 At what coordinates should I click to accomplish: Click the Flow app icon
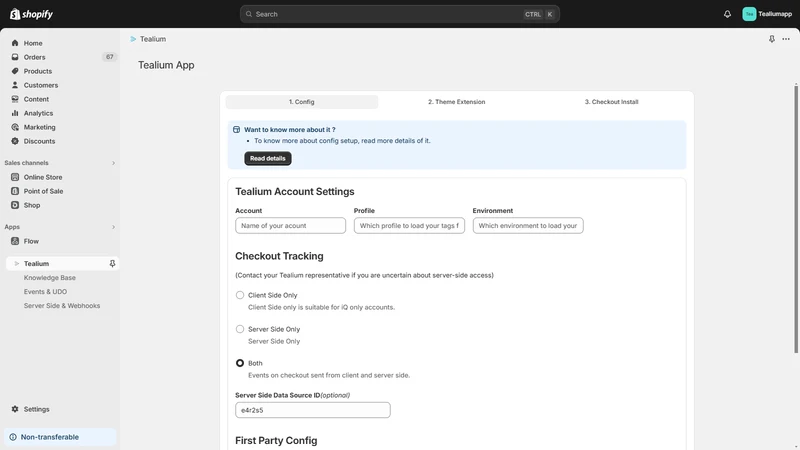(x=15, y=241)
